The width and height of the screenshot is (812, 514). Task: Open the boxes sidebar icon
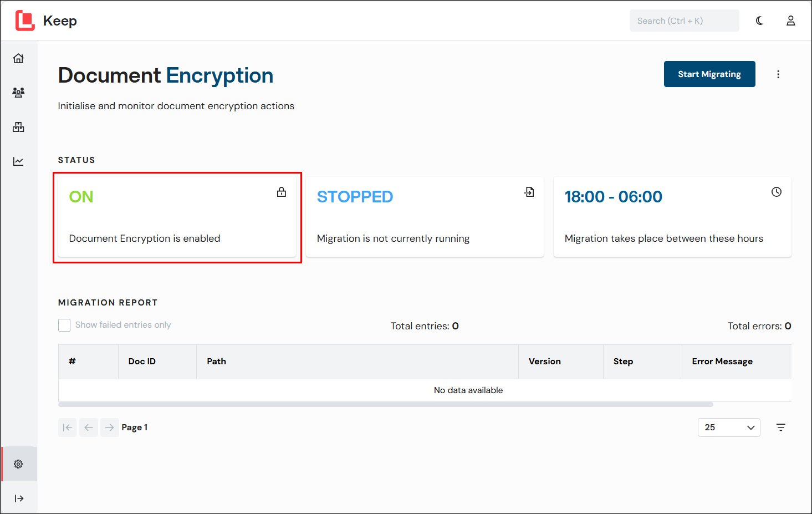point(18,127)
